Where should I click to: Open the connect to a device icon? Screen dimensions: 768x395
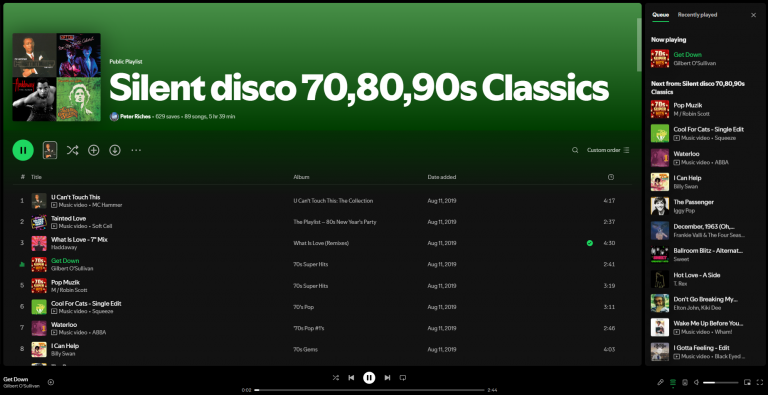[x=685, y=382]
